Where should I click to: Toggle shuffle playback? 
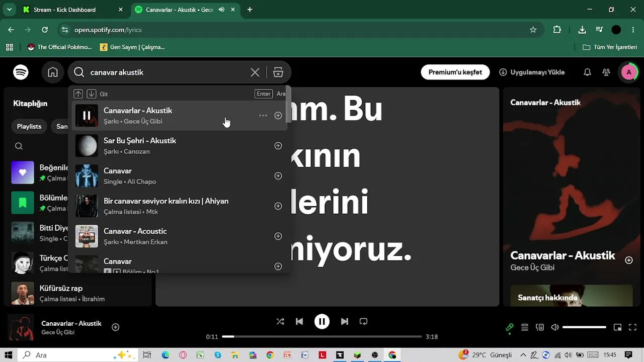tap(280, 322)
